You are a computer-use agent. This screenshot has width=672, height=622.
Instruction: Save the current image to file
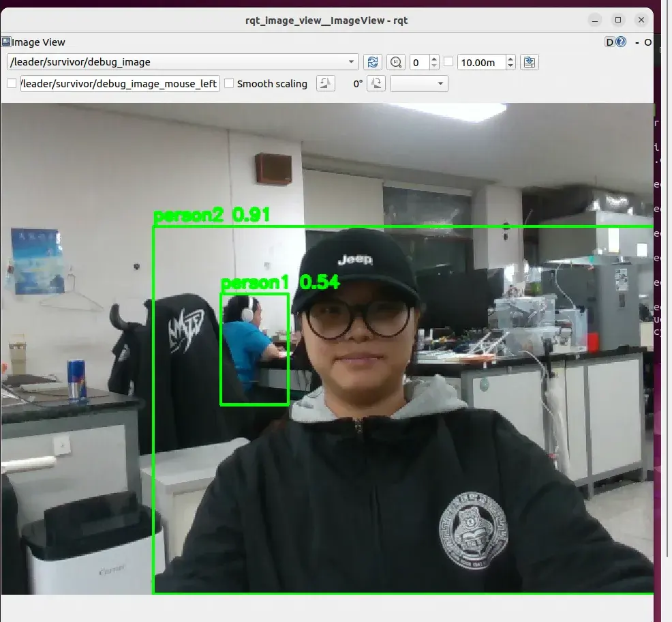click(x=530, y=62)
